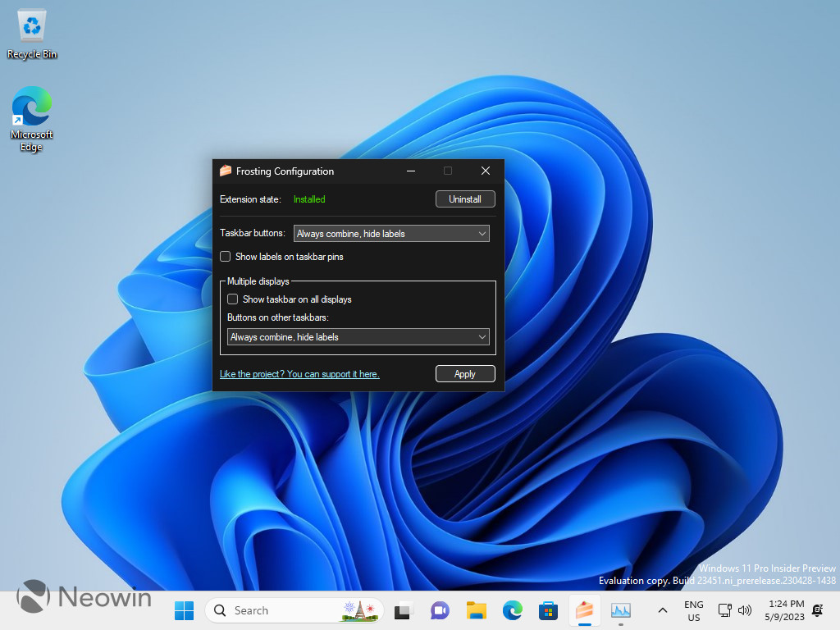Open the performance monitor taskbar icon
The image size is (840, 630).
(x=620, y=610)
